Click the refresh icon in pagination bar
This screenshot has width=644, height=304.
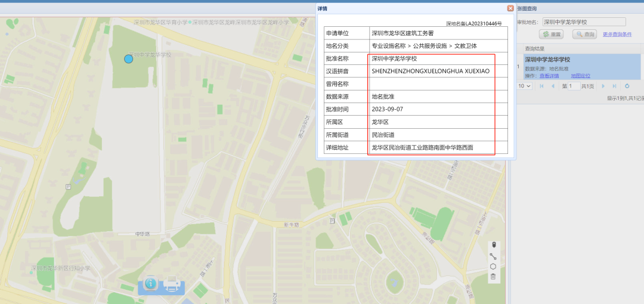(627, 86)
